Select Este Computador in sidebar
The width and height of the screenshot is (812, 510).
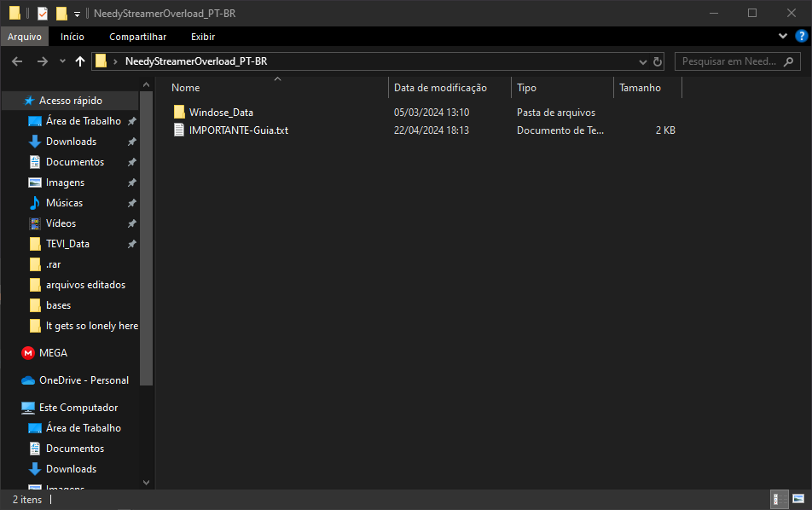click(78, 408)
